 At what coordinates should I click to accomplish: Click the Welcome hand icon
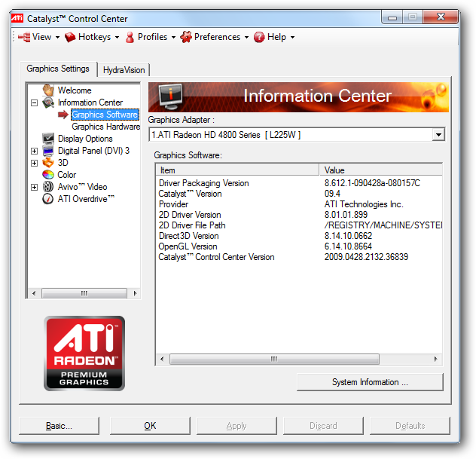click(x=48, y=90)
